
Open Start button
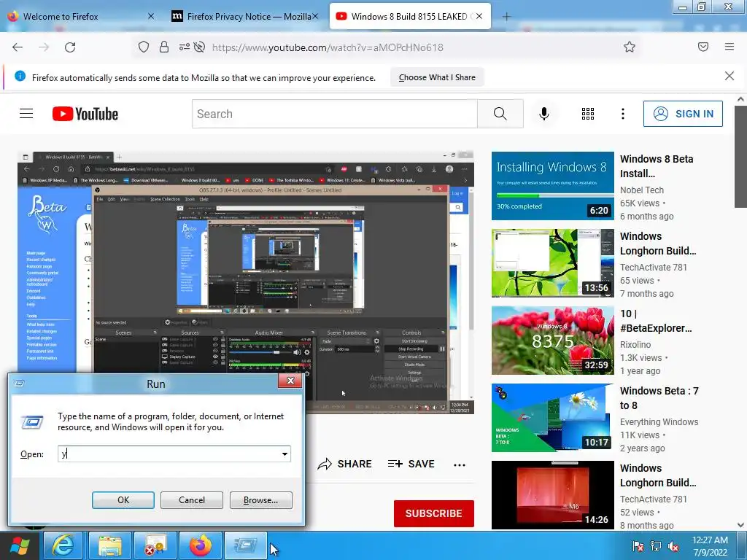coord(20,546)
